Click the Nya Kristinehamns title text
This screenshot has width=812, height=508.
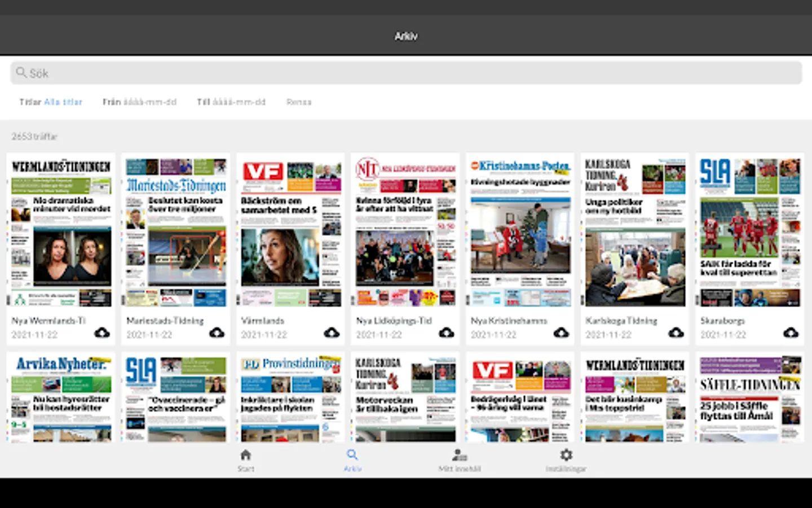[x=509, y=321]
